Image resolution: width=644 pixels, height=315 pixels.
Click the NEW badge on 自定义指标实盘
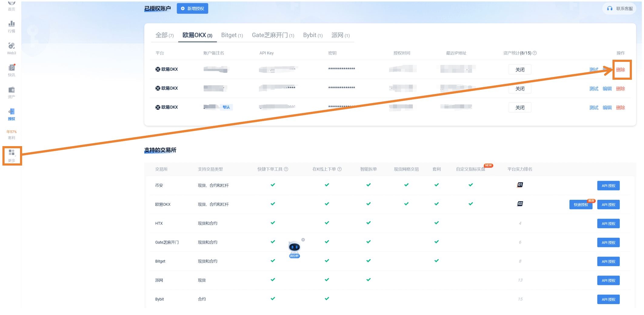[x=489, y=166]
